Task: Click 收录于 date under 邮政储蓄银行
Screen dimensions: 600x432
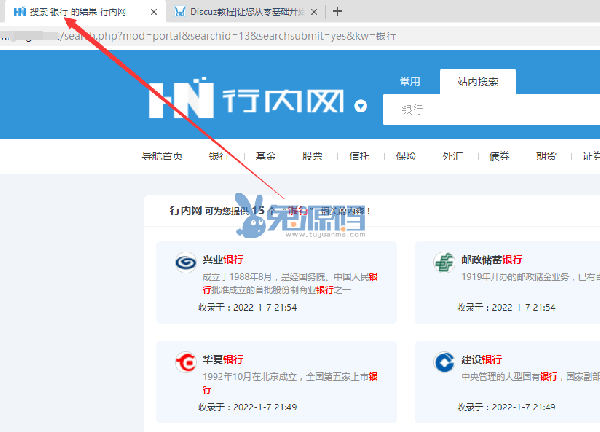Action: [506, 308]
